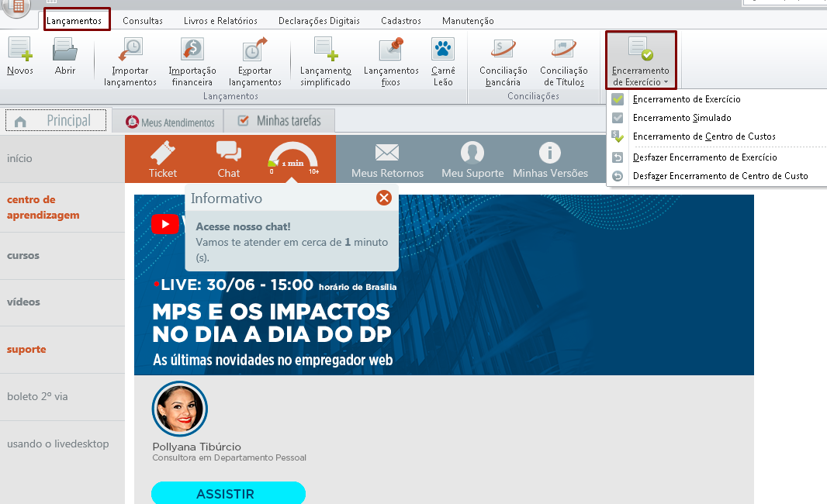Open the Minhas tarefas tab
This screenshot has height=504, width=827.
coord(279,121)
